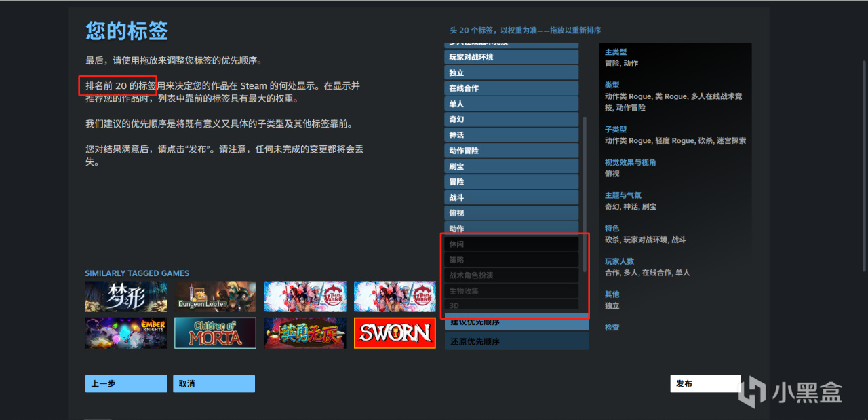The image size is (868, 420).
Task: Click the 其他 category heading
Action: (612, 294)
